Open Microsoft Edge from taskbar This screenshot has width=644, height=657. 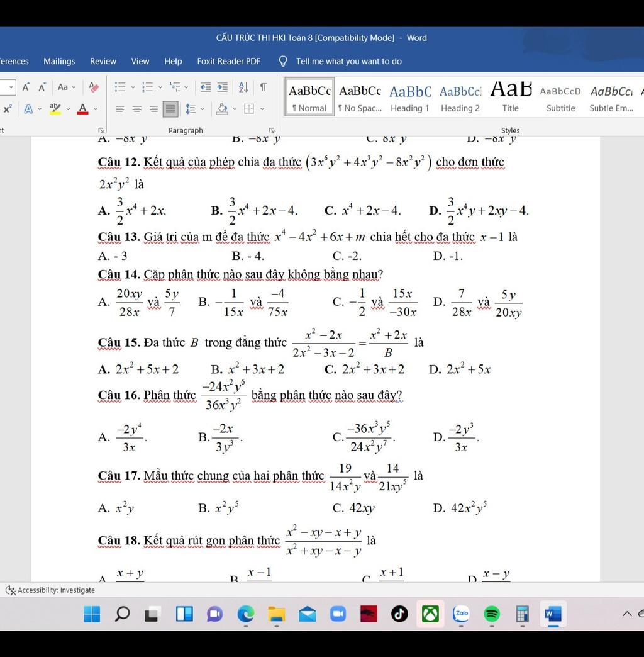pyautogui.click(x=246, y=614)
